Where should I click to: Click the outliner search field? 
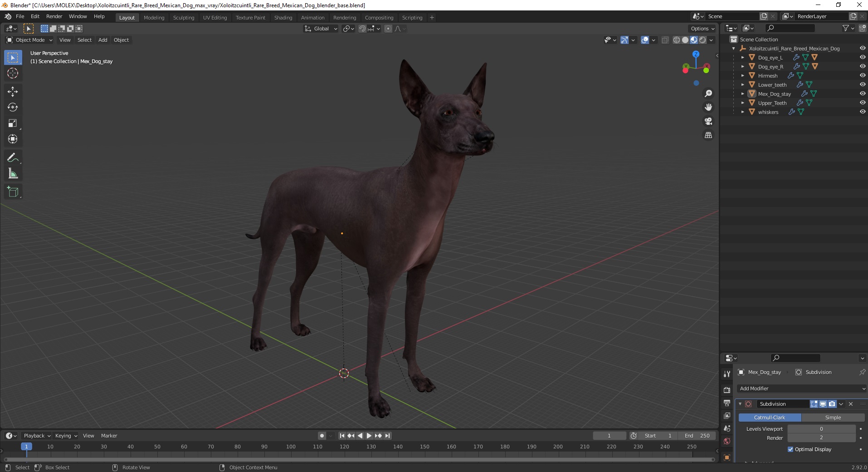tap(790, 28)
